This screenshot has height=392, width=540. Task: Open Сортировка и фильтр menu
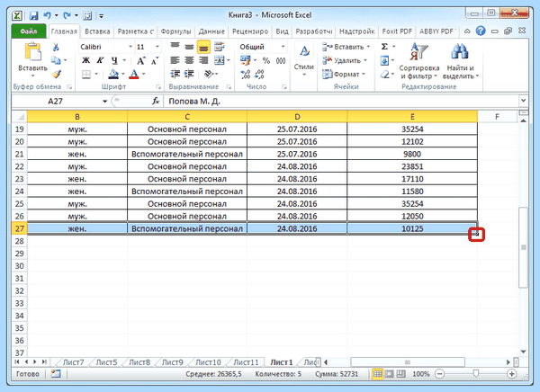click(419, 60)
